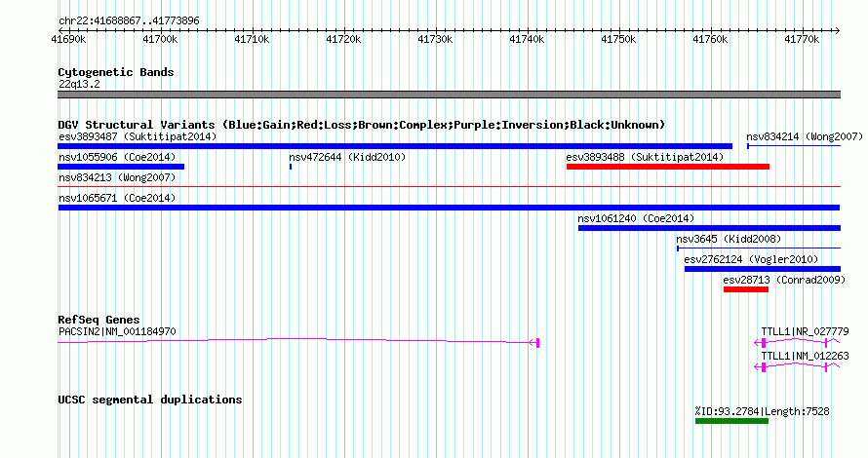This screenshot has width=868, height=458.
Task: Click the 41700k ruler tick label
Action: (x=160, y=39)
